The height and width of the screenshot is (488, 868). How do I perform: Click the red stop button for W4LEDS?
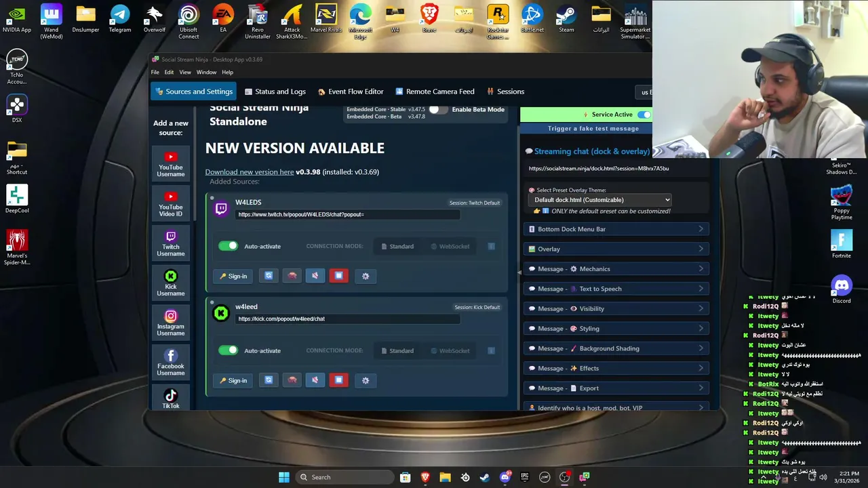pyautogui.click(x=338, y=276)
